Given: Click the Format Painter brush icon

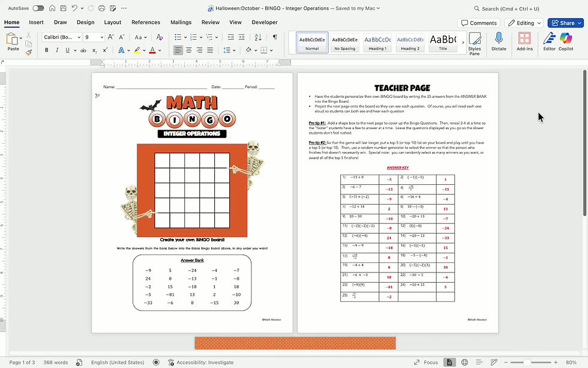Looking at the screenshot, I should click(29, 52).
